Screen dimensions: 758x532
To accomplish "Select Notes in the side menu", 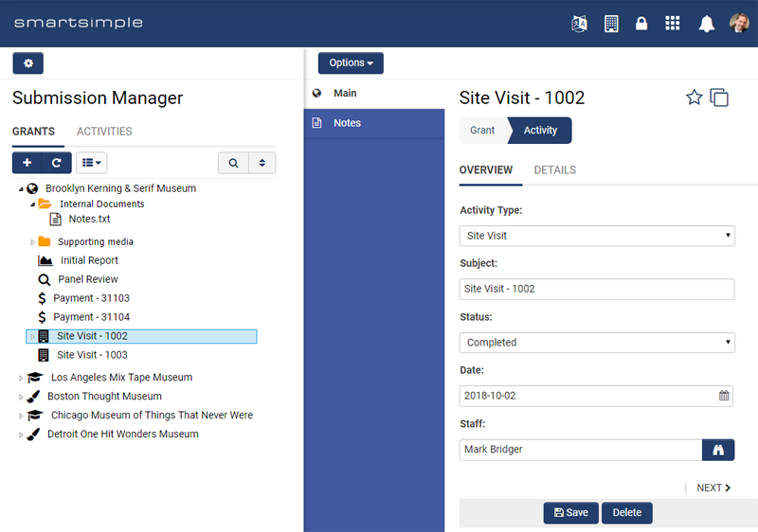I will coord(374,123).
